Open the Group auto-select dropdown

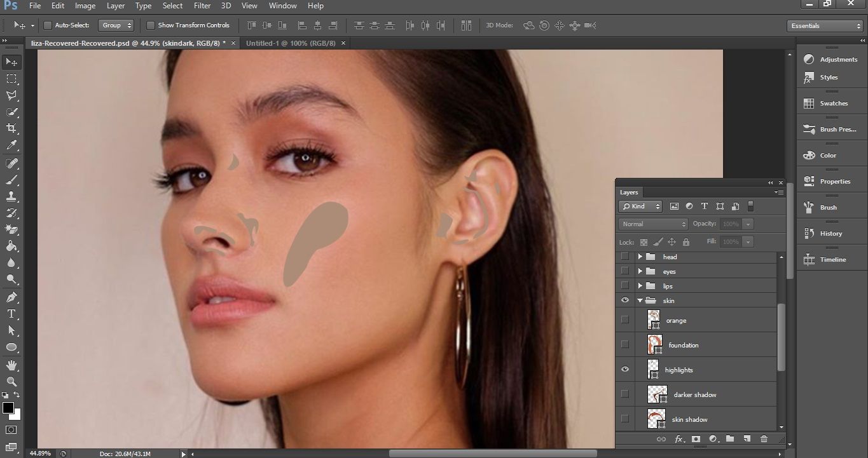pyautogui.click(x=117, y=25)
